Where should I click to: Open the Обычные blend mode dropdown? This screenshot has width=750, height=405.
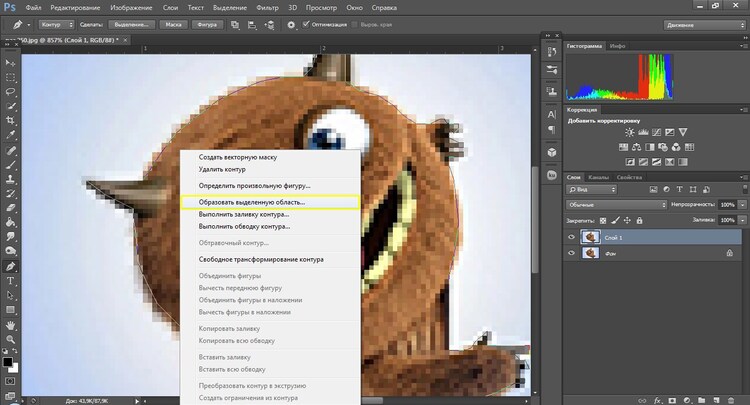pos(617,205)
